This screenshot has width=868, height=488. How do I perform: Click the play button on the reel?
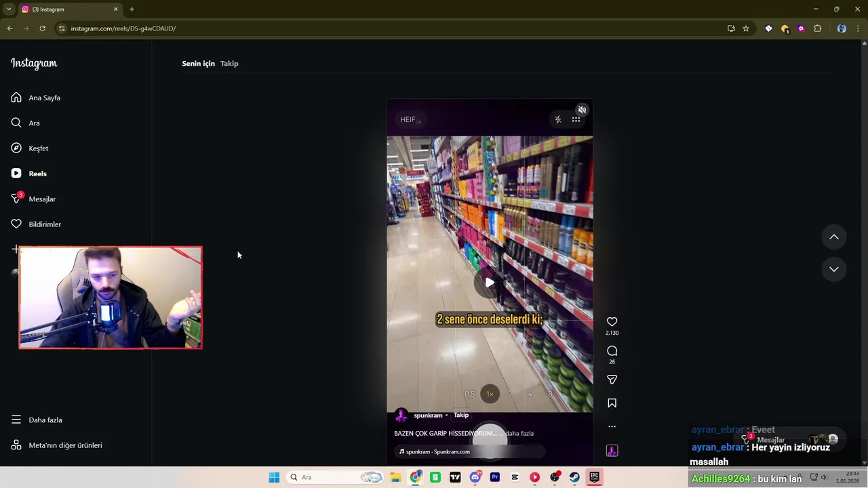490,283
